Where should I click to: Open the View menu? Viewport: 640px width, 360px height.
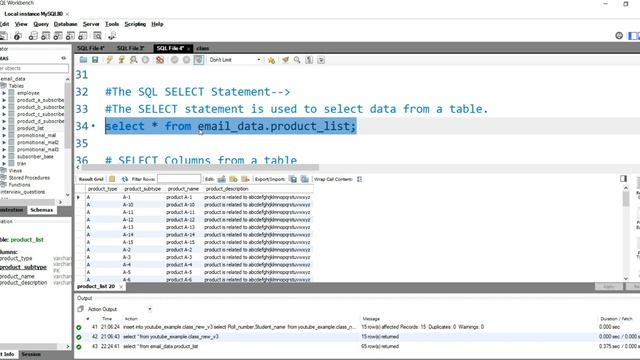point(21,24)
